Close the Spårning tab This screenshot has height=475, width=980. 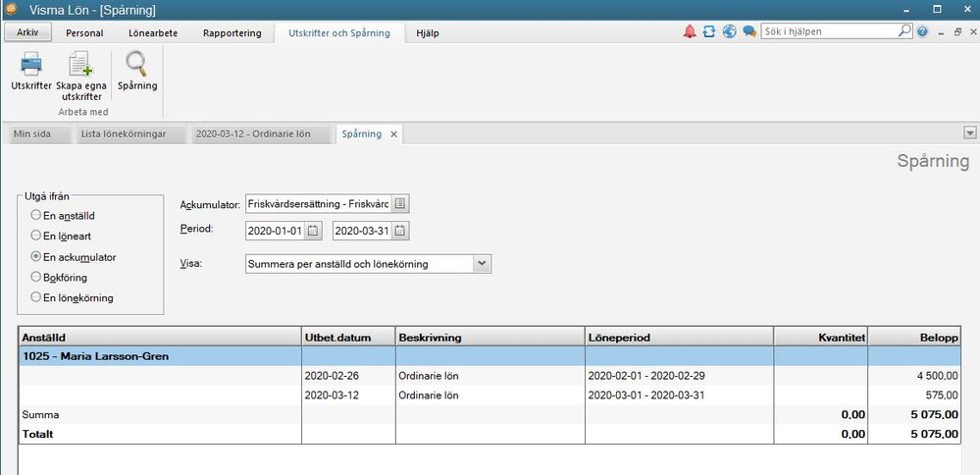point(394,134)
